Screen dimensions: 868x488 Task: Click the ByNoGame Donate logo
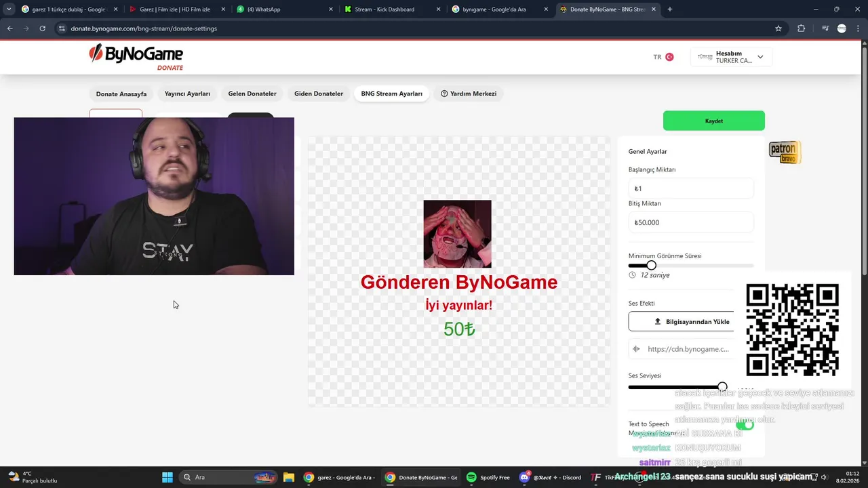coord(136,58)
